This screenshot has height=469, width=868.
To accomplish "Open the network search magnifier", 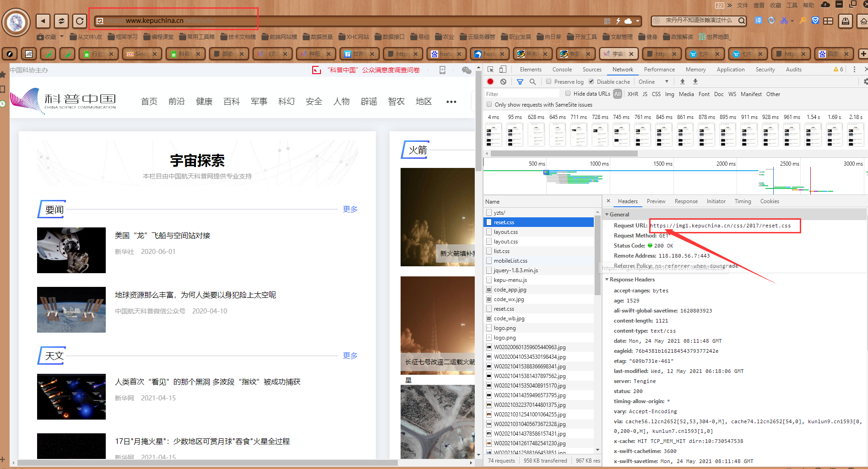I will pyautogui.click(x=532, y=81).
